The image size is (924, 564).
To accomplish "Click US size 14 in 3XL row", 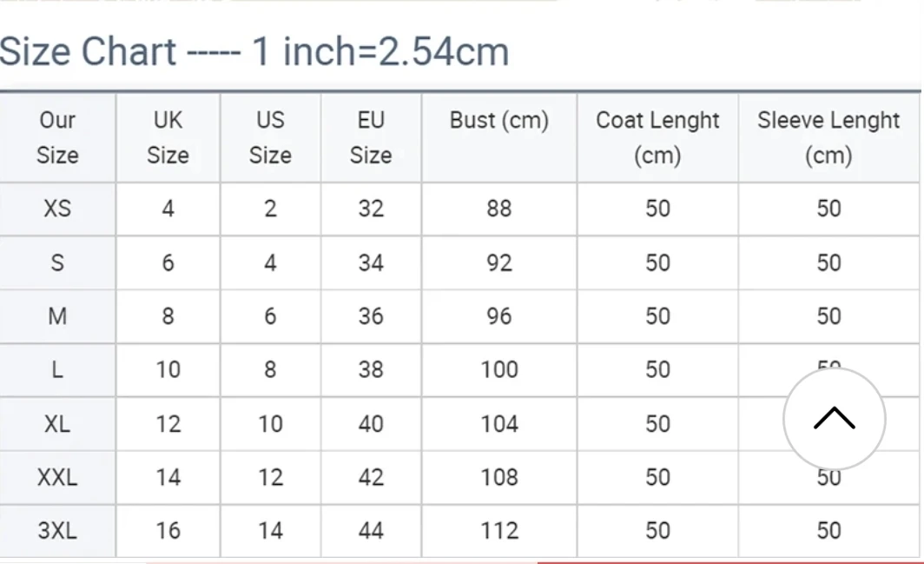I will [x=270, y=531].
